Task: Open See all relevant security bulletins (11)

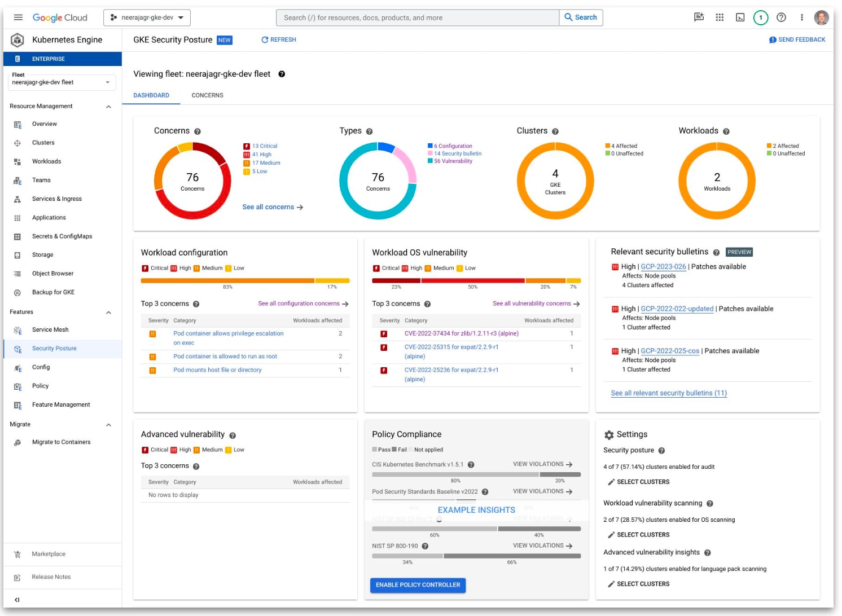Action: pyautogui.click(x=669, y=393)
